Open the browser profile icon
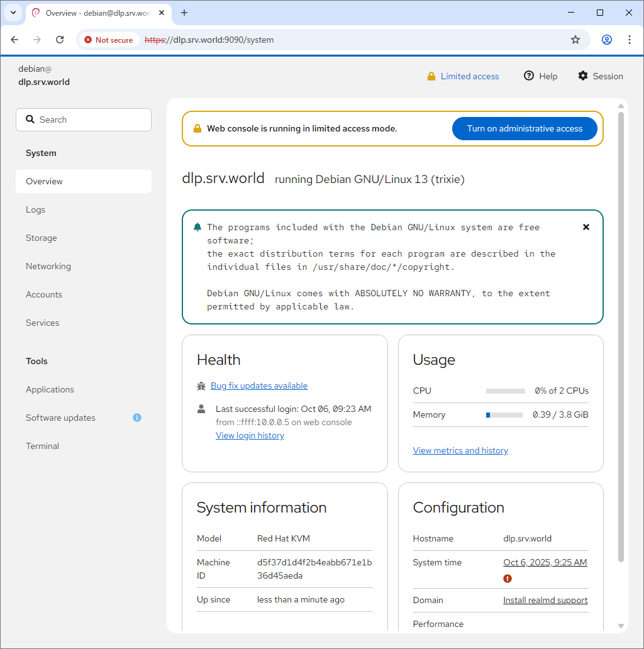Image resolution: width=644 pixels, height=649 pixels. coord(606,40)
